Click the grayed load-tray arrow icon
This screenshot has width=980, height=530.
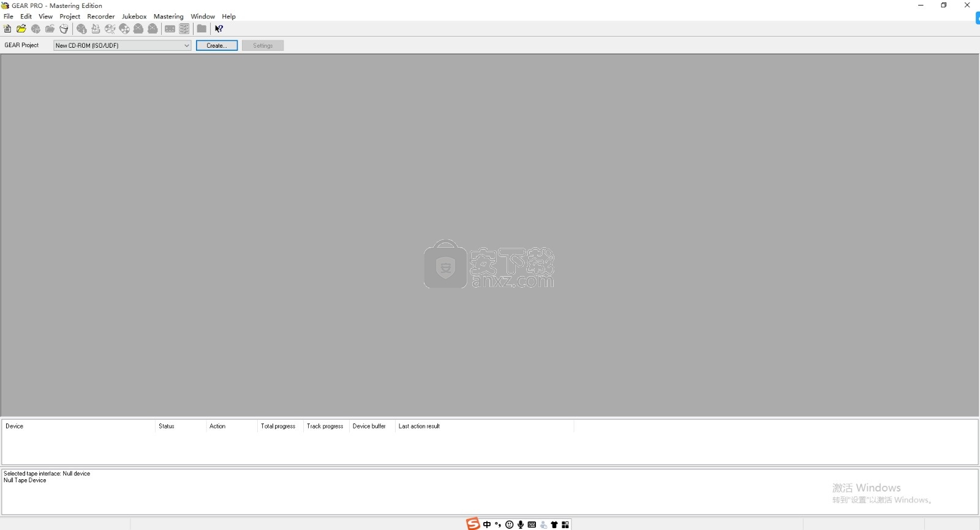pyautogui.click(x=96, y=29)
